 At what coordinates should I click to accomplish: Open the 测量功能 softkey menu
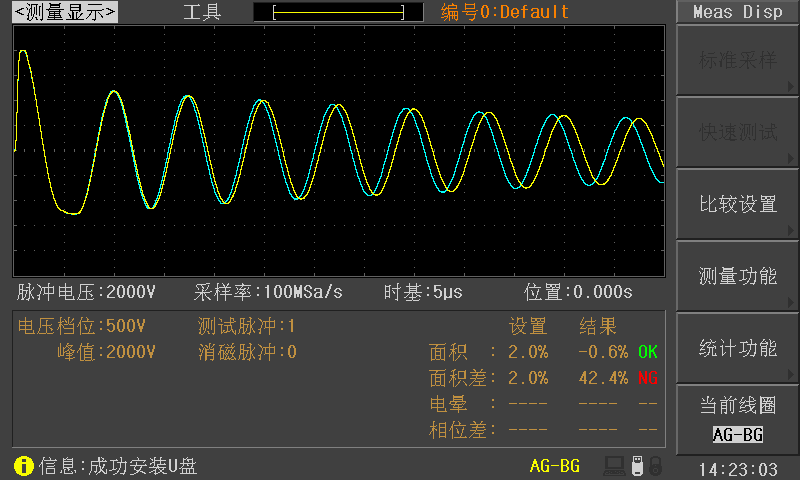(x=738, y=276)
